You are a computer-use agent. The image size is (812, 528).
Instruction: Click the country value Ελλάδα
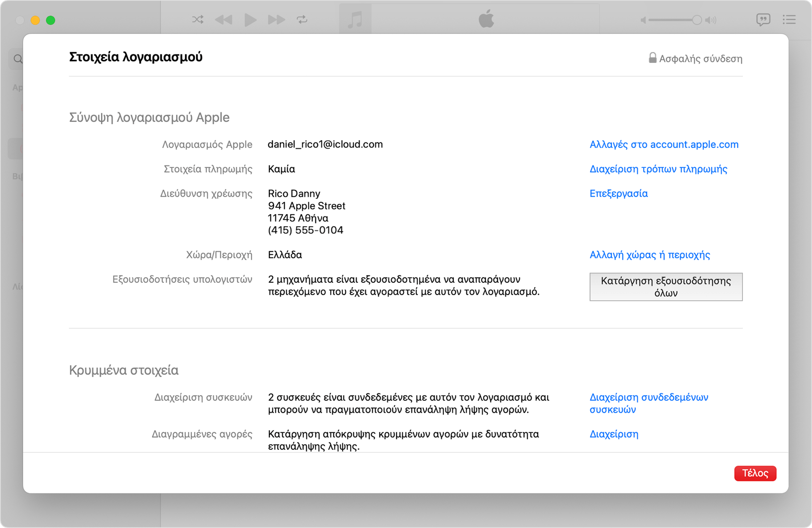(x=285, y=254)
